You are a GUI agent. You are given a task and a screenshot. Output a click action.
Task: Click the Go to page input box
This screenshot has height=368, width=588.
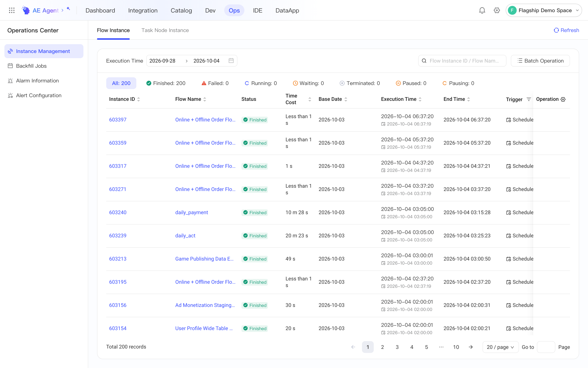point(546,347)
